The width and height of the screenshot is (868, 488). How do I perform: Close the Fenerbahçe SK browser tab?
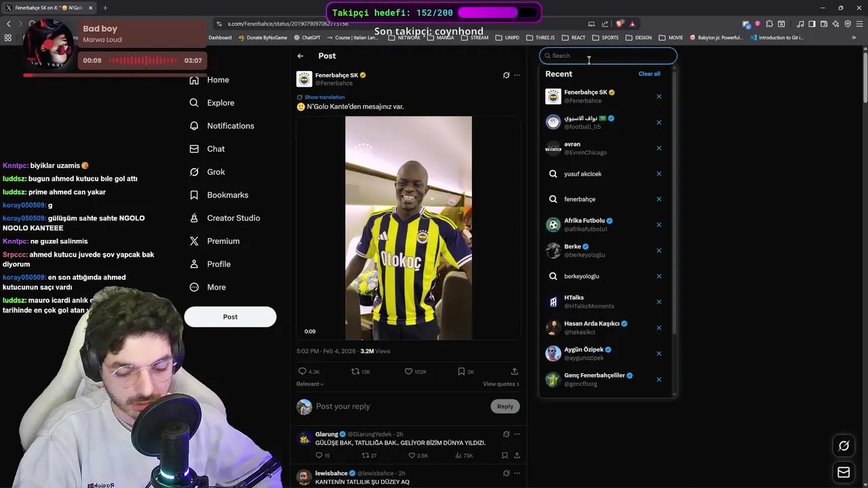(90, 8)
